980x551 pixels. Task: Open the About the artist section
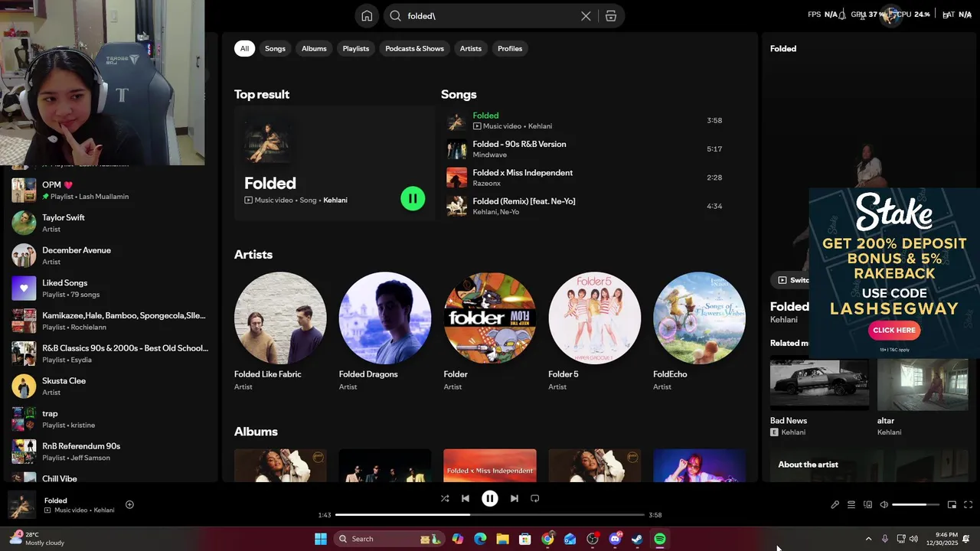point(808,465)
